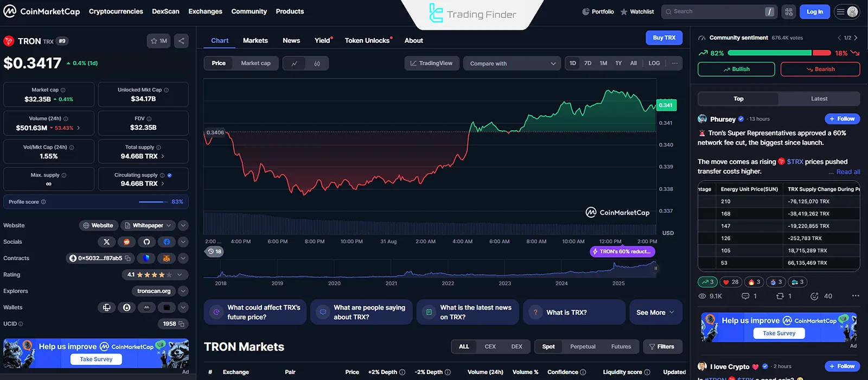Screen dimensions: 868x380
Task: Click the TRON's 60% reduct... chart event marker
Action: point(622,251)
